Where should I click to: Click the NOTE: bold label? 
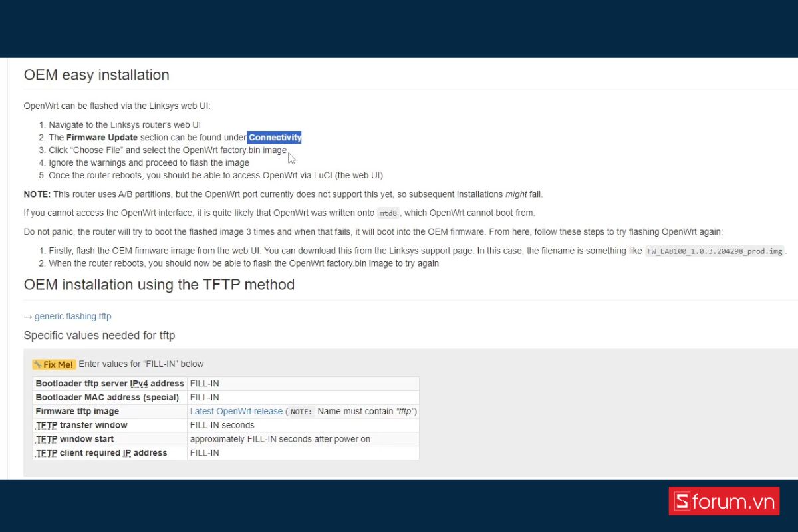click(37, 194)
